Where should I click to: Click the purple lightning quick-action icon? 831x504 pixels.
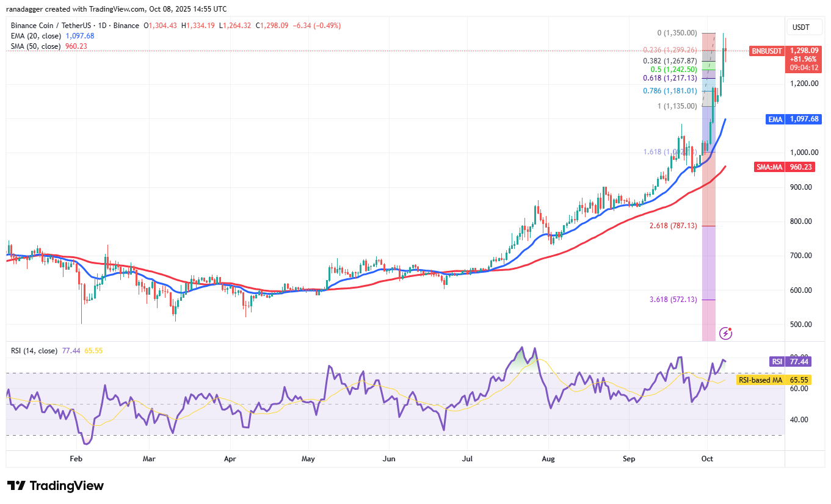(x=725, y=333)
